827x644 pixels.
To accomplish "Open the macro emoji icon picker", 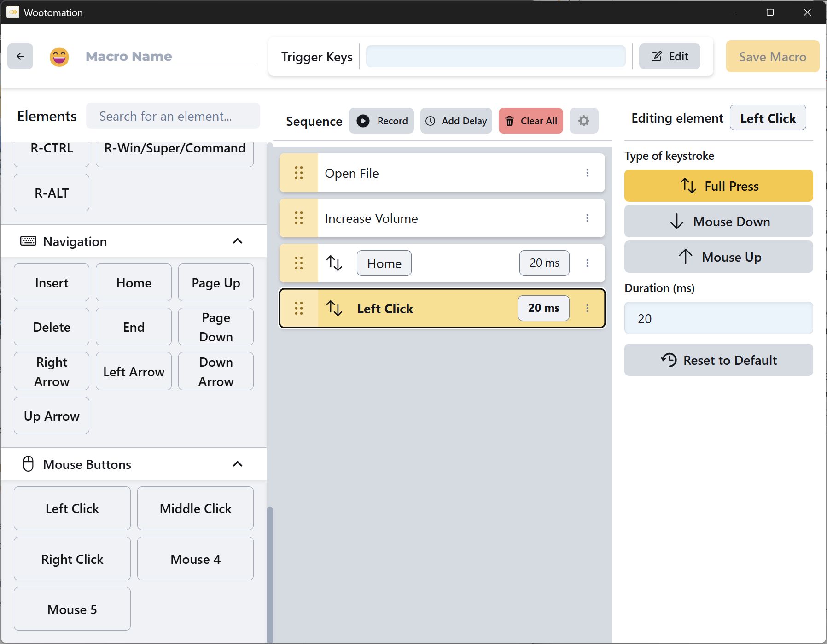I will point(59,57).
